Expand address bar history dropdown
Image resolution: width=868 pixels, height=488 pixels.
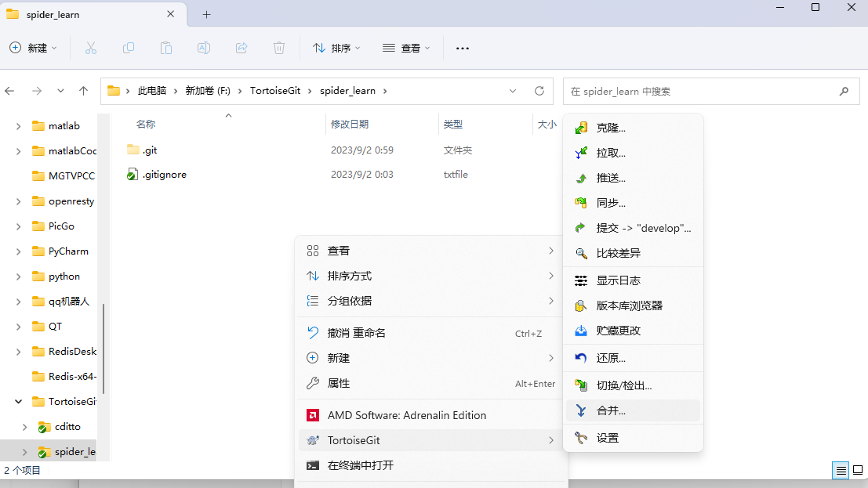513,91
